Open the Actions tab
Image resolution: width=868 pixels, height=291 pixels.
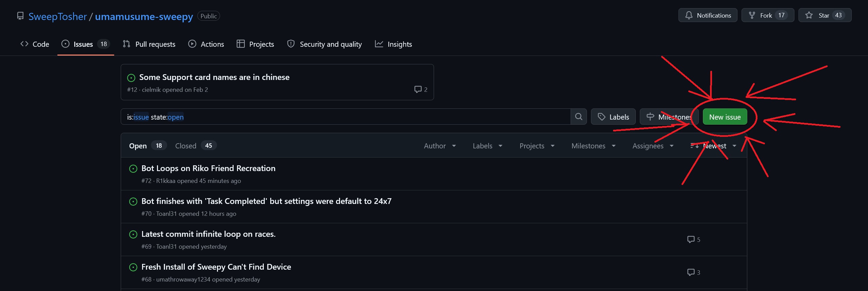click(x=206, y=44)
